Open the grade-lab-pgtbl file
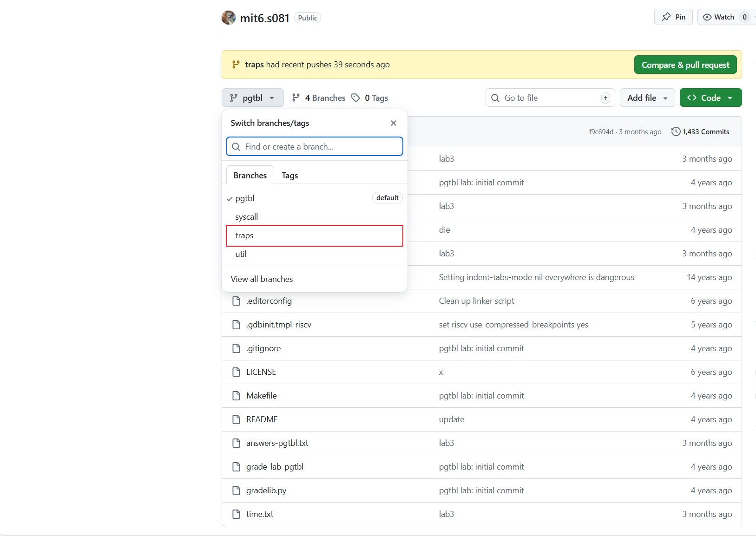The width and height of the screenshot is (756, 536). [x=275, y=467]
